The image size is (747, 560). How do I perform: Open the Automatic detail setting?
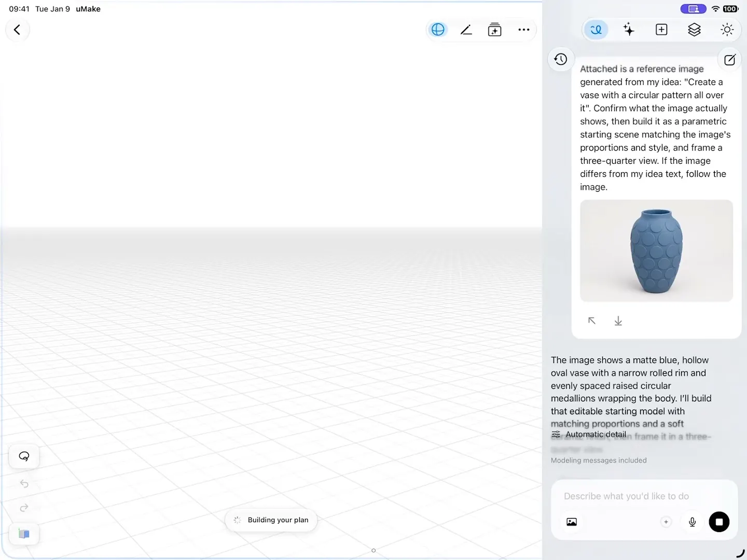point(589,435)
